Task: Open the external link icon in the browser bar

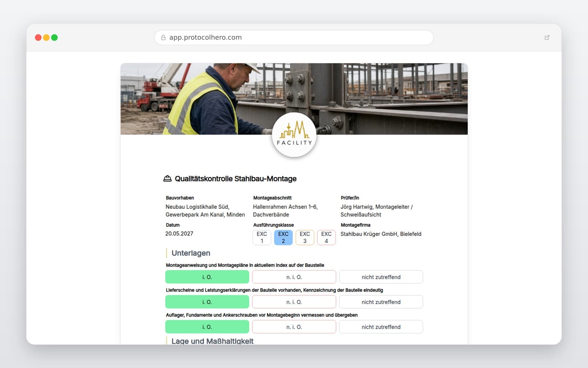Action: (547, 38)
